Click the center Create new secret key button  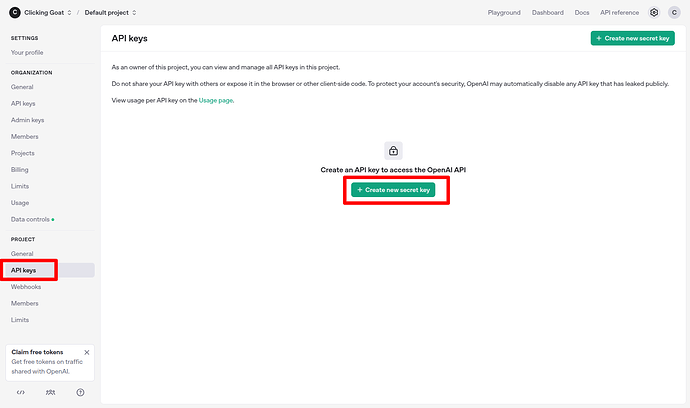pyautogui.click(x=393, y=190)
